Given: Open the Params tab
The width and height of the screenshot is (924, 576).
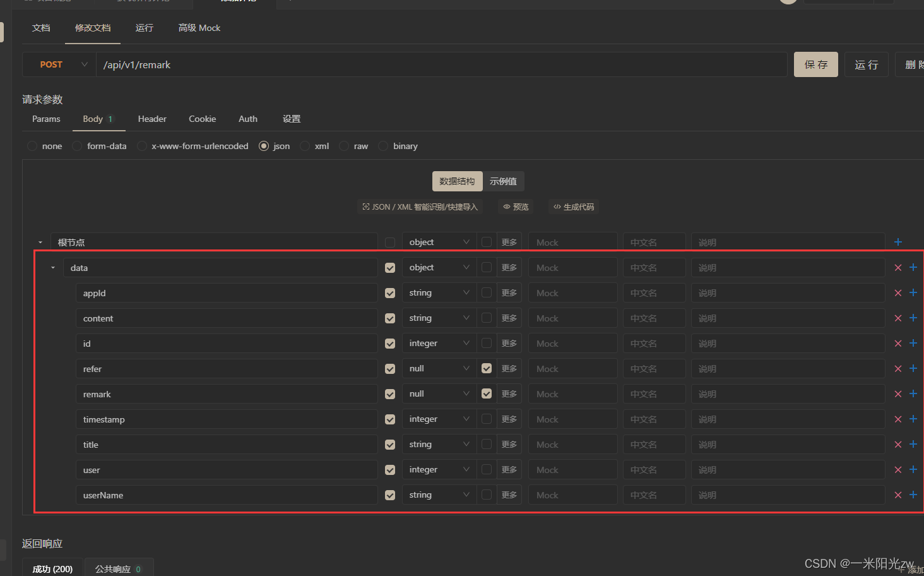Looking at the screenshot, I should click(46, 119).
